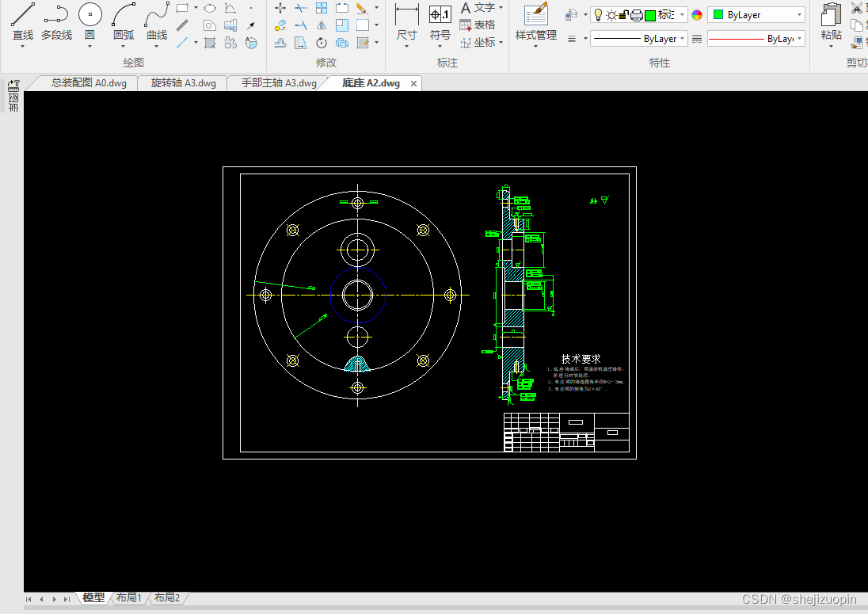This screenshot has width=868, height=614.
Task: Toggle layer print icon
Action: 637,16
